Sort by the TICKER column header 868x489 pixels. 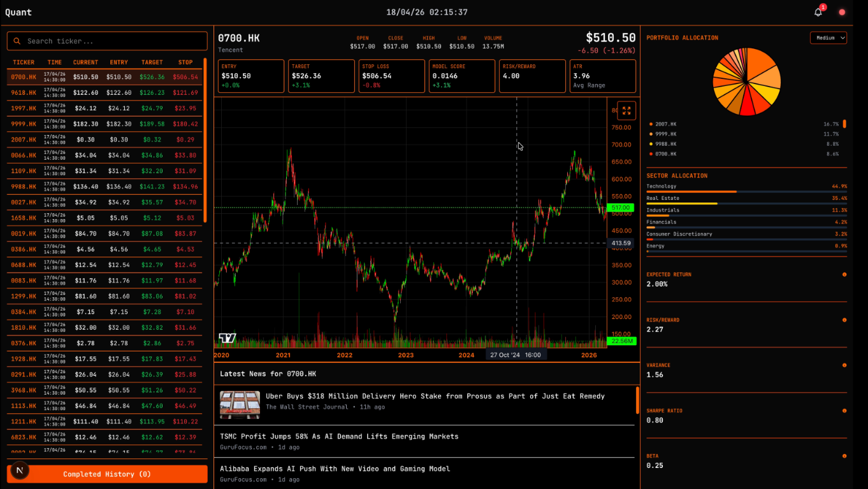[24, 62]
